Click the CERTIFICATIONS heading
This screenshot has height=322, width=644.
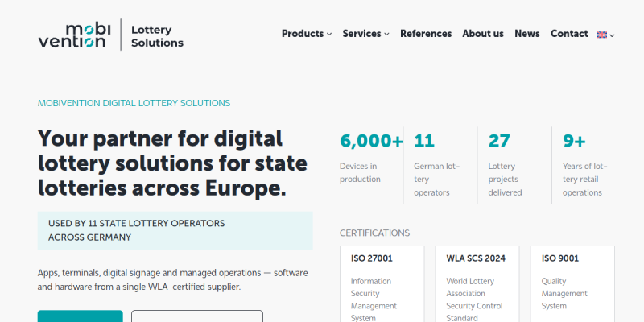point(374,233)
